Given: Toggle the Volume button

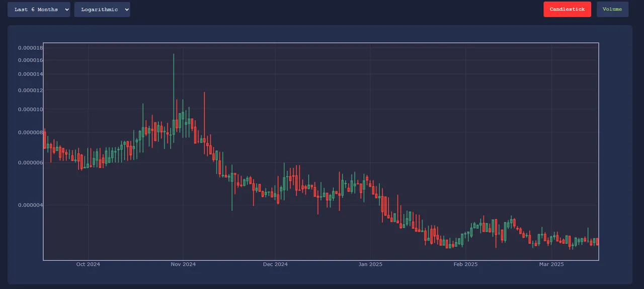Looking at the screenshot, I should click(612, 10).
